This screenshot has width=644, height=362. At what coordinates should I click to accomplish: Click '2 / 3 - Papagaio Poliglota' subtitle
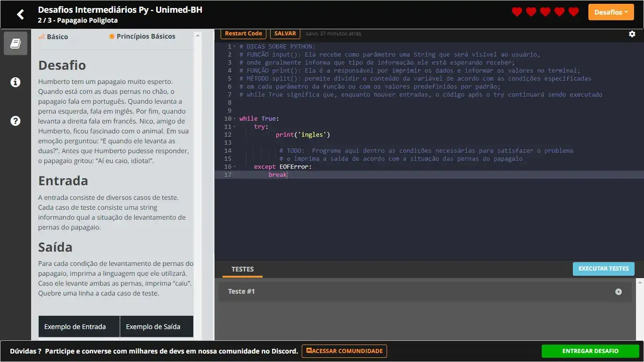78,20
